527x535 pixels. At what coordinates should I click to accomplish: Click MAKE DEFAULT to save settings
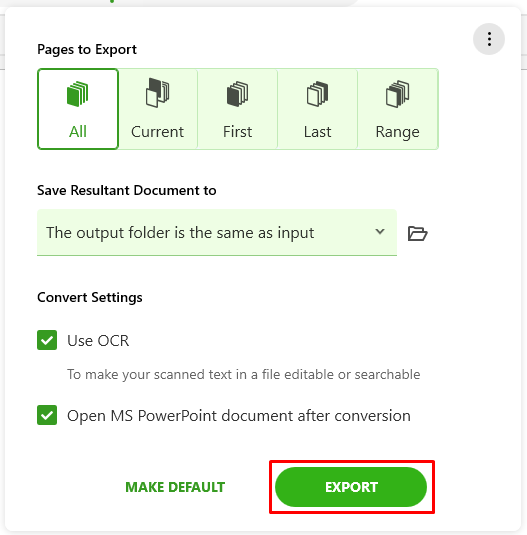tap(175, 487)
